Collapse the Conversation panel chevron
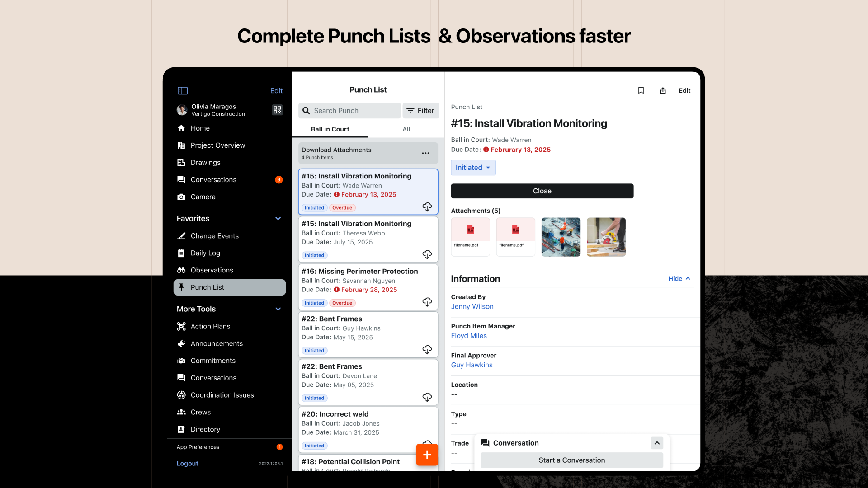Image resolution: width=868 pixels, height=488 pixels. (657, 443)
